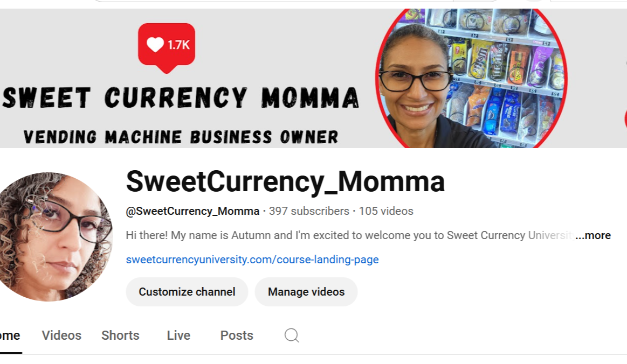Select the Live tab
This screenshot has width=627, height=364.
178,335
